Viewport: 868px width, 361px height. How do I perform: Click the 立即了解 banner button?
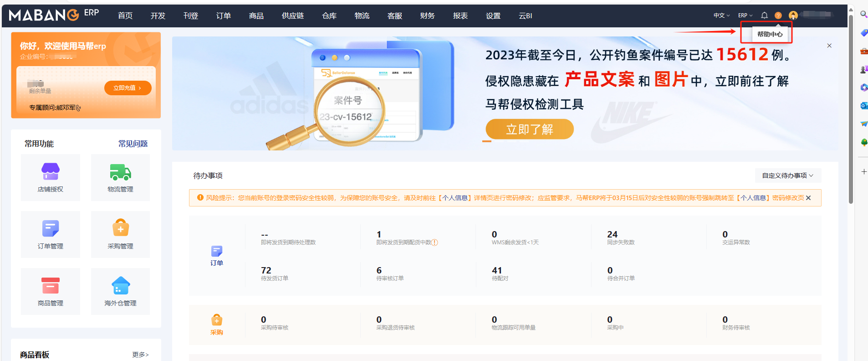coord(530,129)
